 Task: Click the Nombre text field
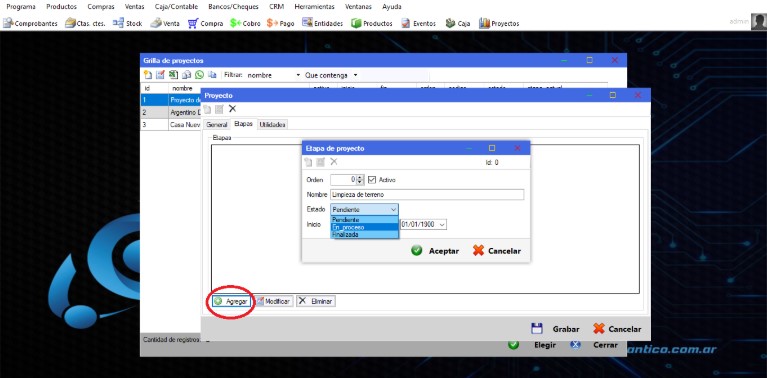point(427,195)
